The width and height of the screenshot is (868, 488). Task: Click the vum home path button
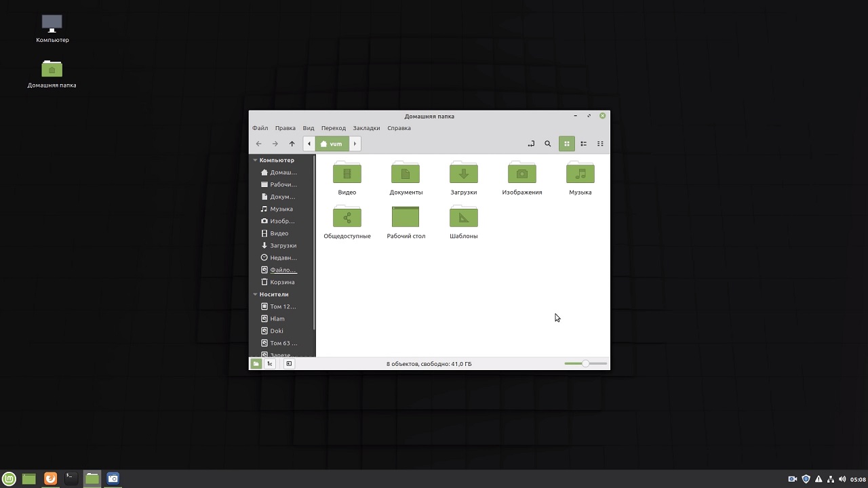[332, 144]
